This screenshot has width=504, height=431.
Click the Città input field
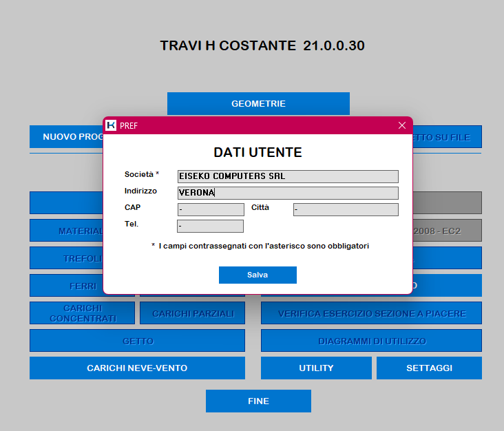[x=345, y=209]
